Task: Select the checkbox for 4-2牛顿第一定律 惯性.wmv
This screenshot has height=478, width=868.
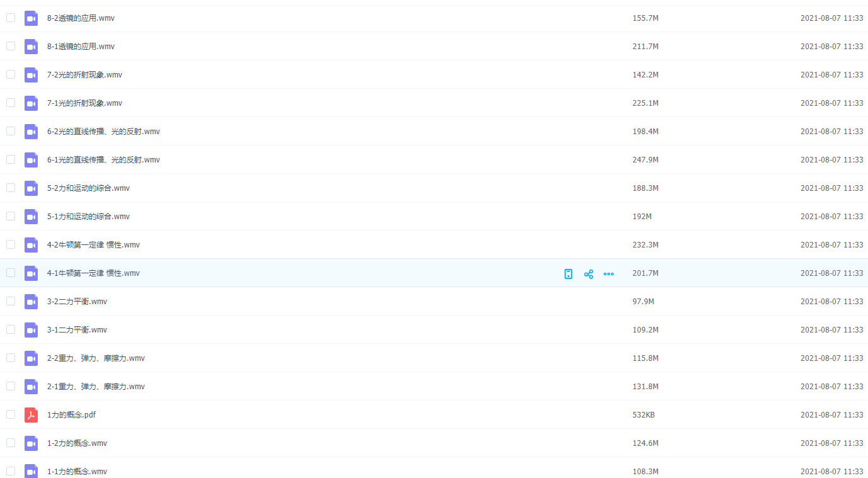Action: [11, 244]
